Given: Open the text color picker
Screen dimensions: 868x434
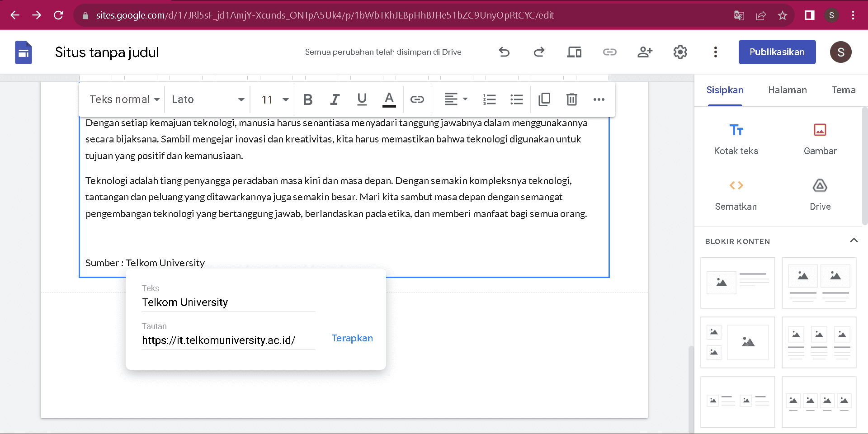Looking at the screenshot, I should 389,99.
